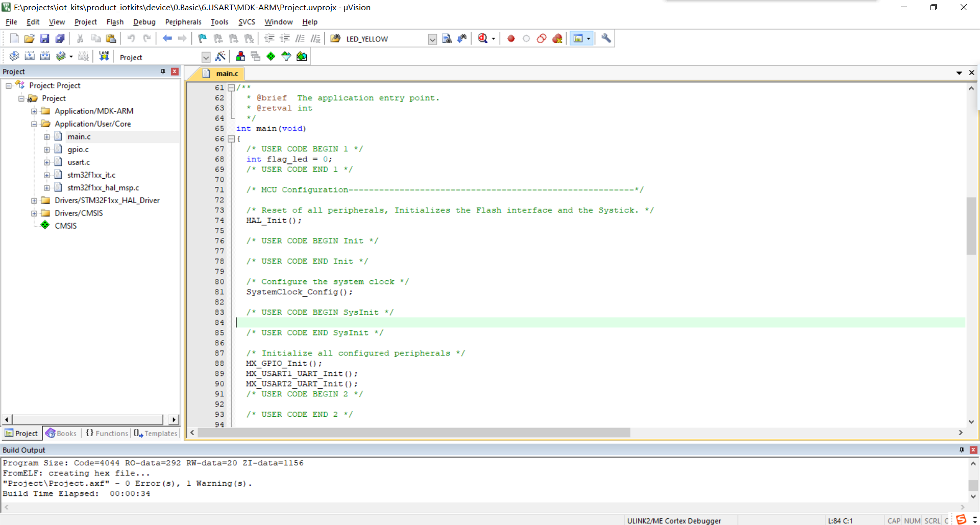The image size is (980, 525).
Task: Click the Batch Build icon
Action: coord(61,56)
